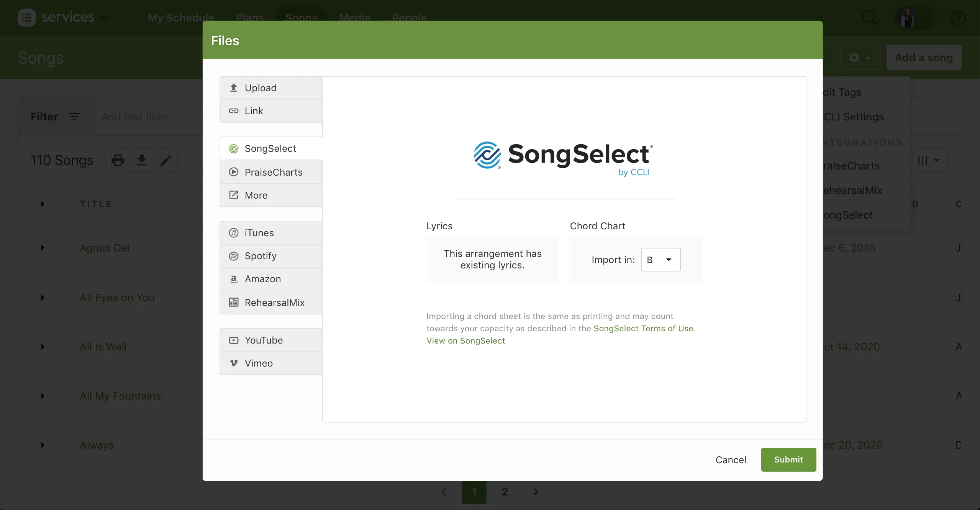Submit the SongSelect import

point(788,459)
